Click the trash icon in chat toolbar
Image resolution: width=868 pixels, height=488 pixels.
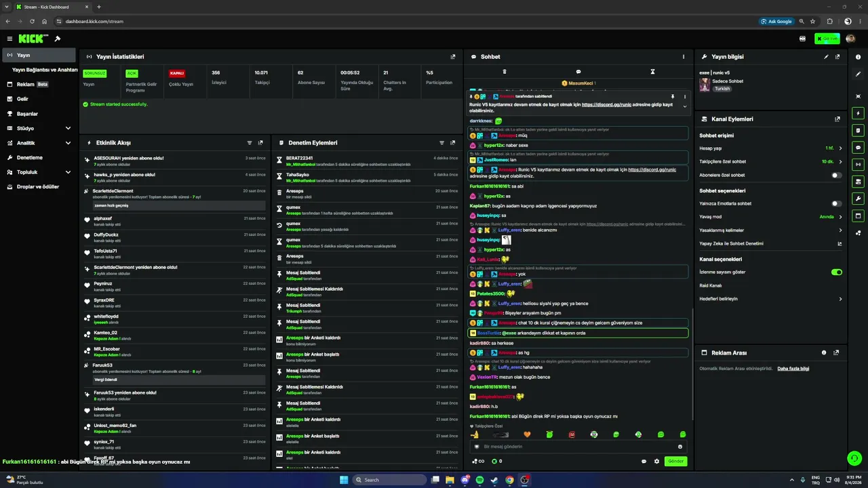pyautogui.click(x=504, y=71)
